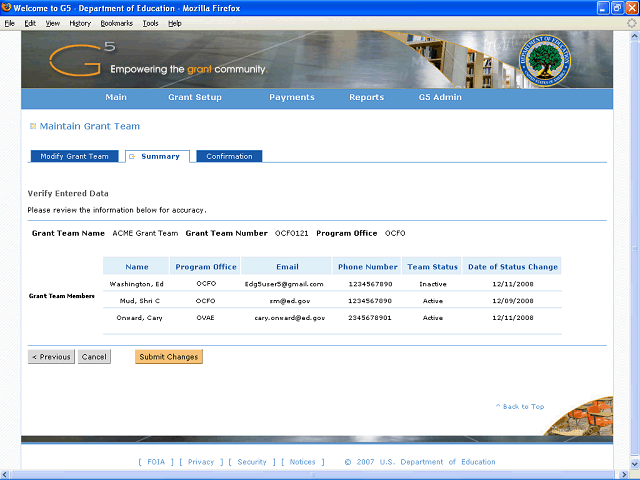The image size is (640, 480).
Task: Open the File menu
Action: (10, 23)
